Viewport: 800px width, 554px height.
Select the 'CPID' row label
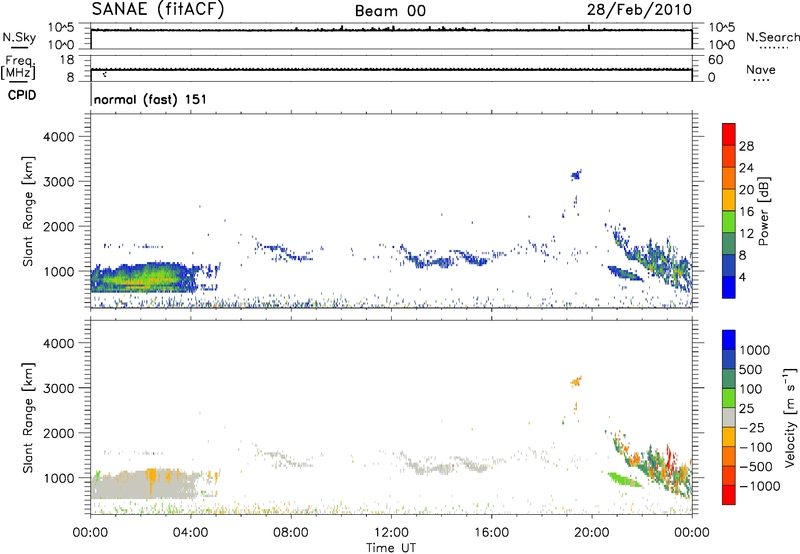[x=22, y=95]
